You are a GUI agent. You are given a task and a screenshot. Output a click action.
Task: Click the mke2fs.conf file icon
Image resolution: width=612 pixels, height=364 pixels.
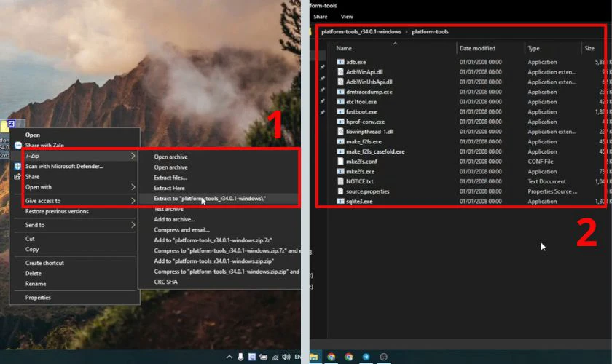tap(340, 162)
